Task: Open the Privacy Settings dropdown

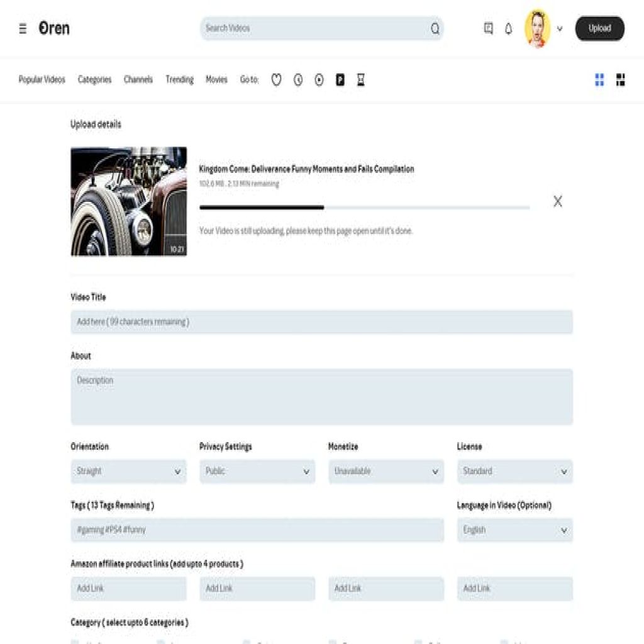Action: (257, 471)
